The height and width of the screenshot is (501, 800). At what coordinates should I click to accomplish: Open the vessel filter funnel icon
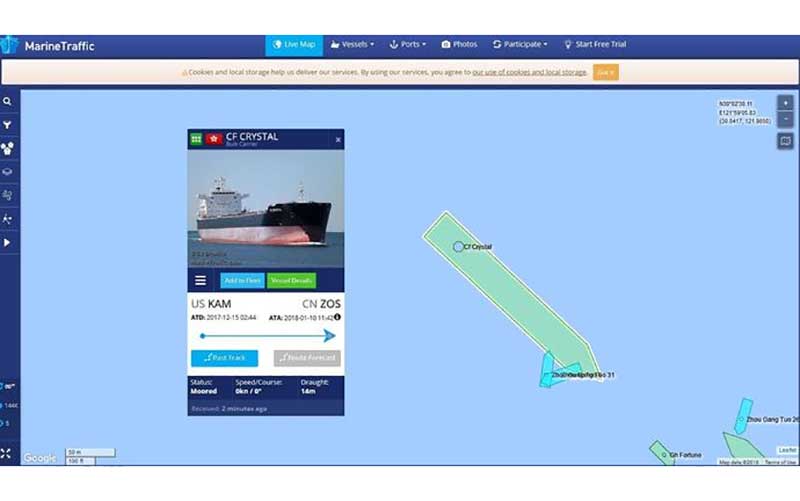pos(7,125)
